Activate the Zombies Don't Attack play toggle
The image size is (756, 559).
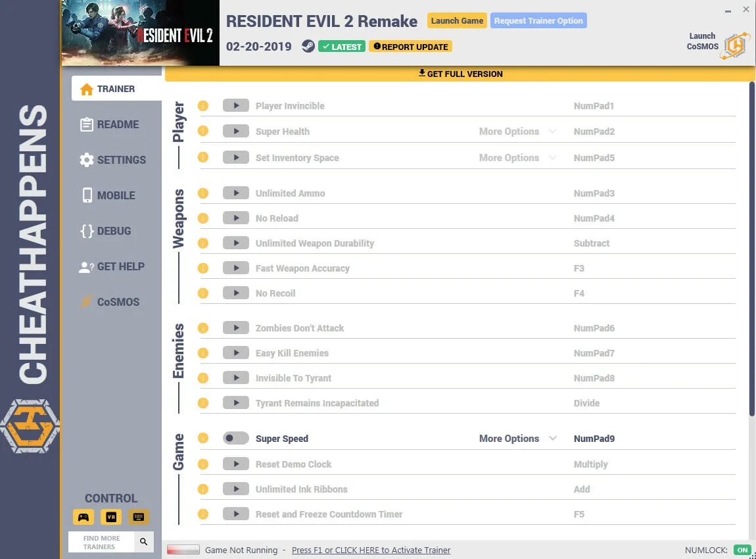click(x=236, y=328)
